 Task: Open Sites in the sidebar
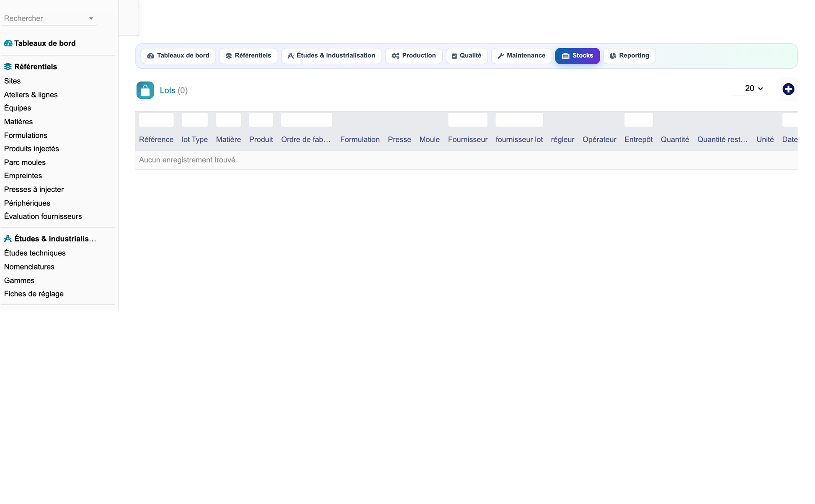pos(12,81)
